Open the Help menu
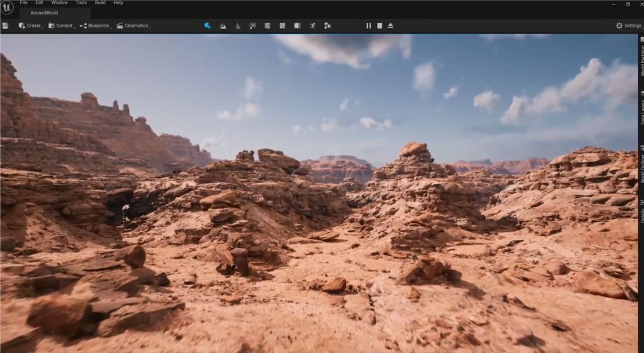The image size is (644, 353). pos(118,3)
